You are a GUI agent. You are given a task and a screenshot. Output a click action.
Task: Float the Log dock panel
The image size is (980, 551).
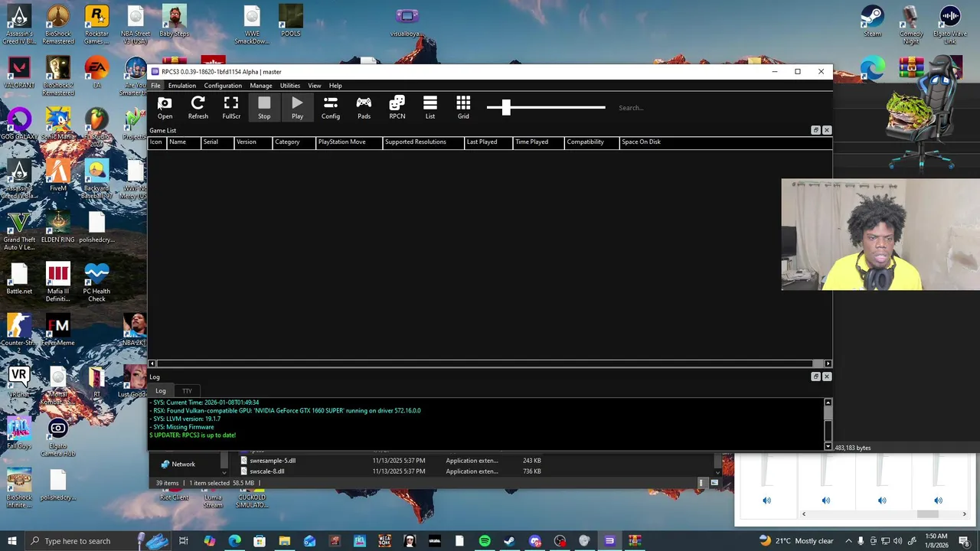coord(815,377)
